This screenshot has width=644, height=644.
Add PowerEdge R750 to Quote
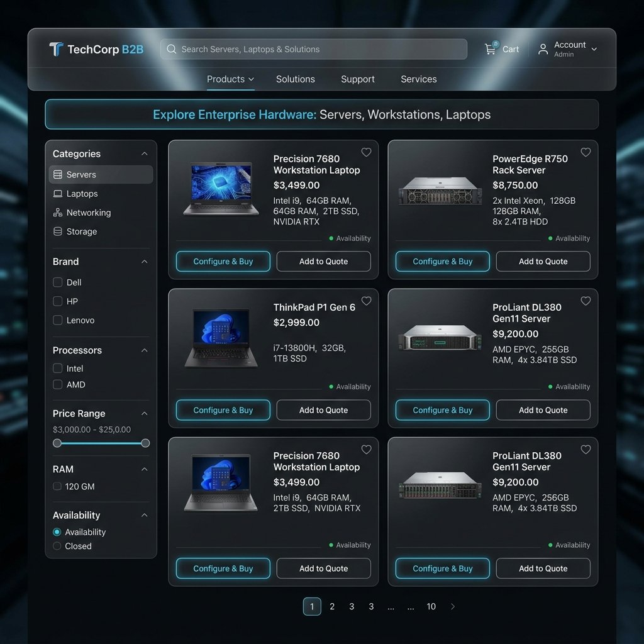[x=543, y=261]
